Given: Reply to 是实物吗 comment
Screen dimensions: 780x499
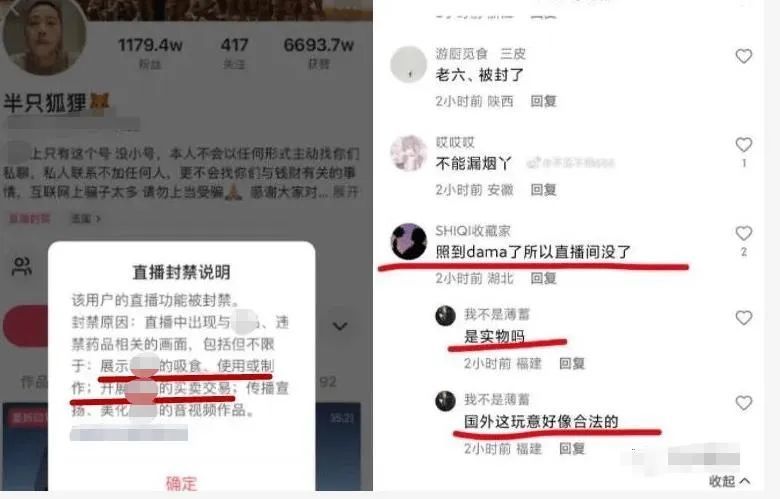Looking at the screenshot, I should pyautogui.click(x=572, y=364).
